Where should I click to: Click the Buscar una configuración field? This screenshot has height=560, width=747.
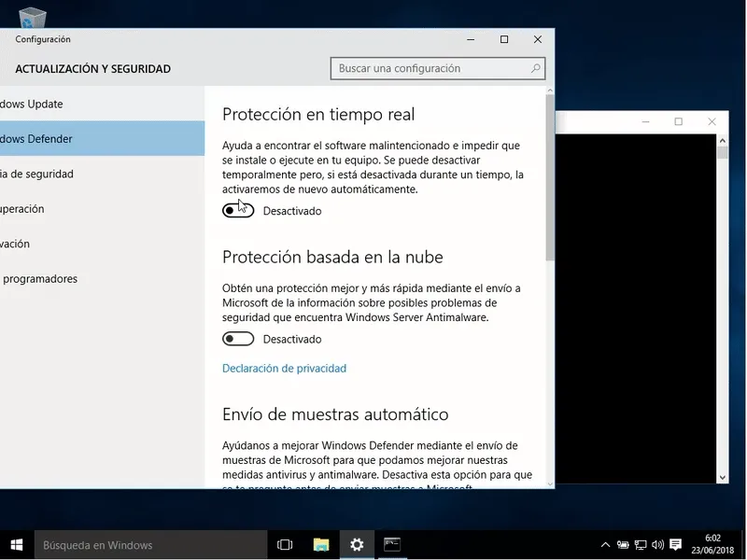[x=430, y=68]
